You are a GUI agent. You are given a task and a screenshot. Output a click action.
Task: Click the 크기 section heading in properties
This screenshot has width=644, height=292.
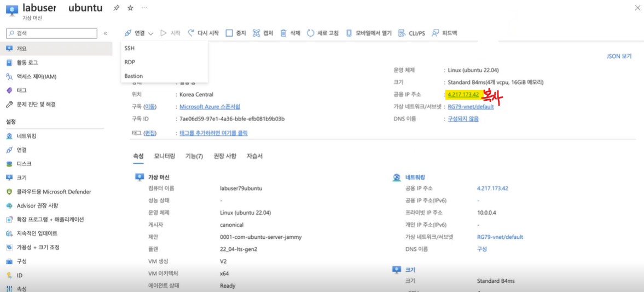point(410,270)
